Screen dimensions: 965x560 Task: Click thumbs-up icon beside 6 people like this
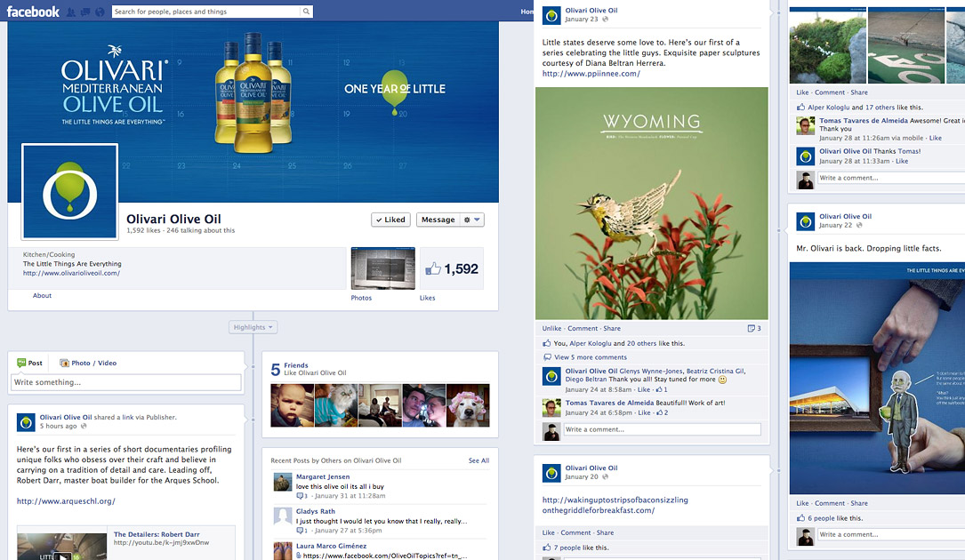click(x=800, y=517)
